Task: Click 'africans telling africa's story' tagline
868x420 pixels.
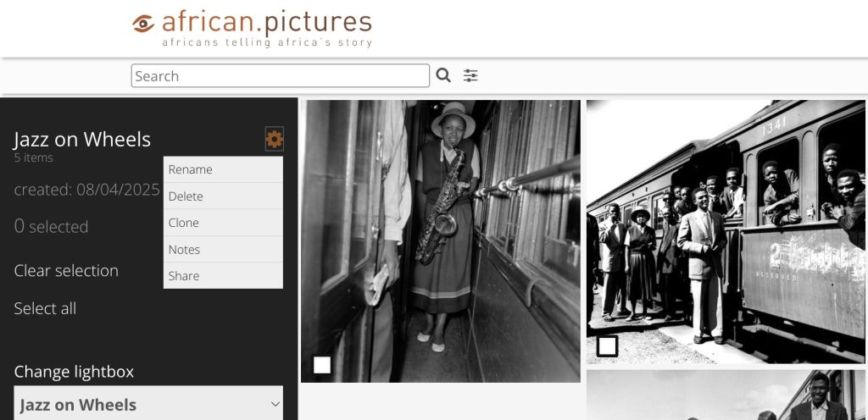Action: [x=267, y=42]
